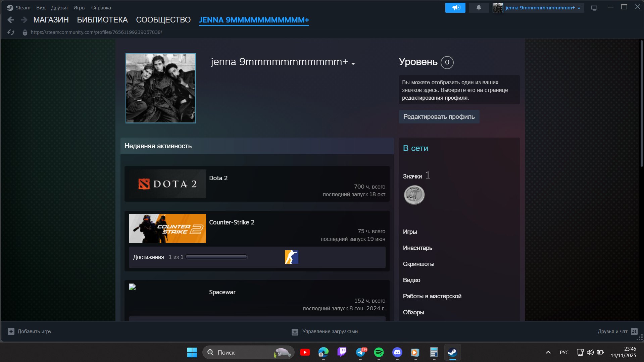Screen dimensions: 644x362
Task: Refresh the profile page with the reload icon
Action: pos(11,32)
